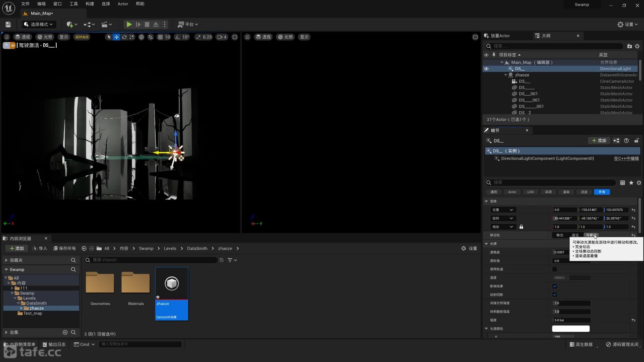644x362 pixels.
Task: Enable the 使用色温 checkbox
Action: [554, 269]
